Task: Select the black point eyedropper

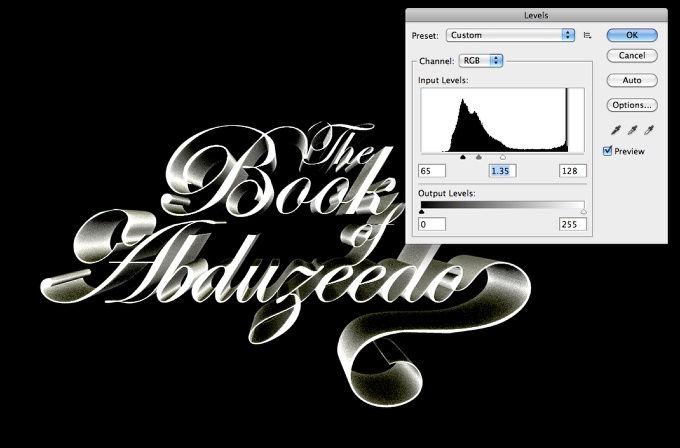Action: (614, 130)
